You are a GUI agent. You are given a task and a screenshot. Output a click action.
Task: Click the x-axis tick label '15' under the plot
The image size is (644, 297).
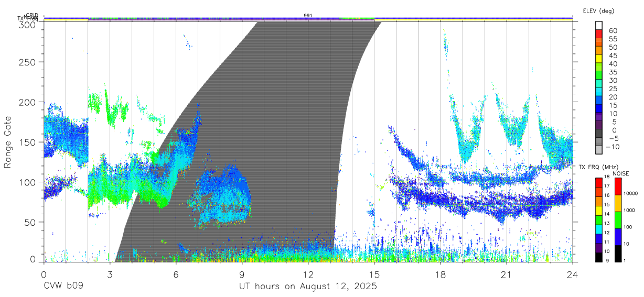click(374, 274)
